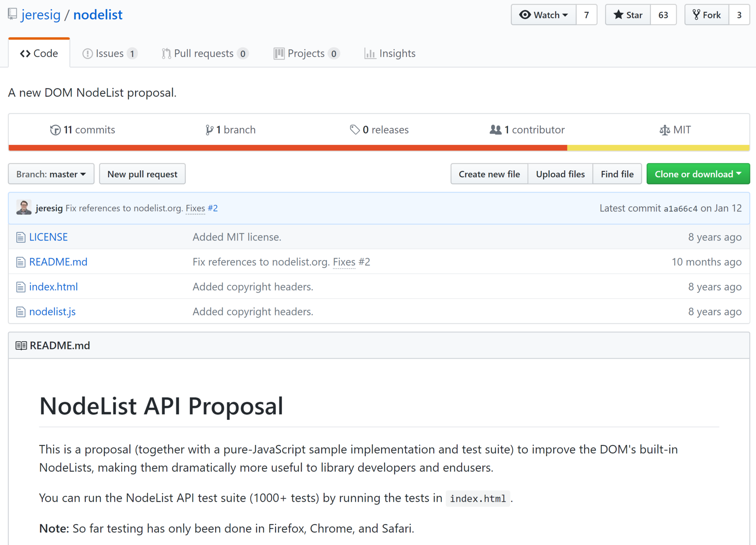Click the README book icon in header

[21, 346]
